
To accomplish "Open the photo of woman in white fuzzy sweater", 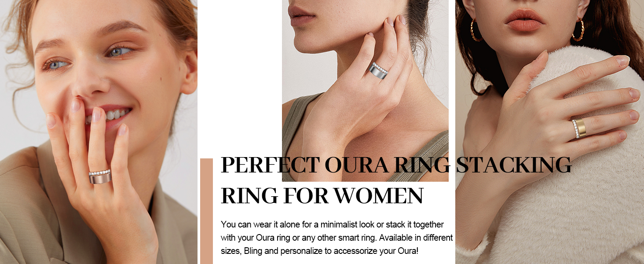I will pos(550,132).
